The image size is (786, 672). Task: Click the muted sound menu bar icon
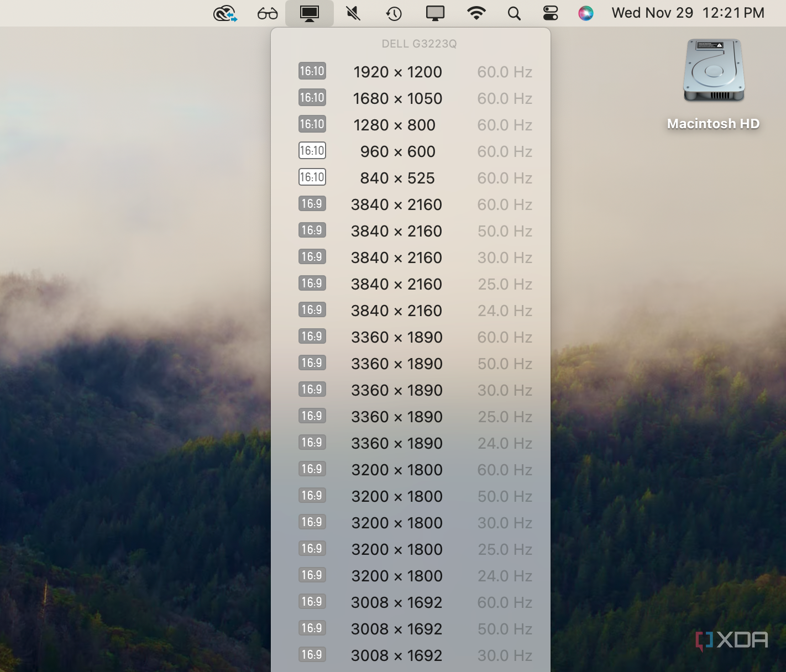pyautogui.click(x=353, y=13)
